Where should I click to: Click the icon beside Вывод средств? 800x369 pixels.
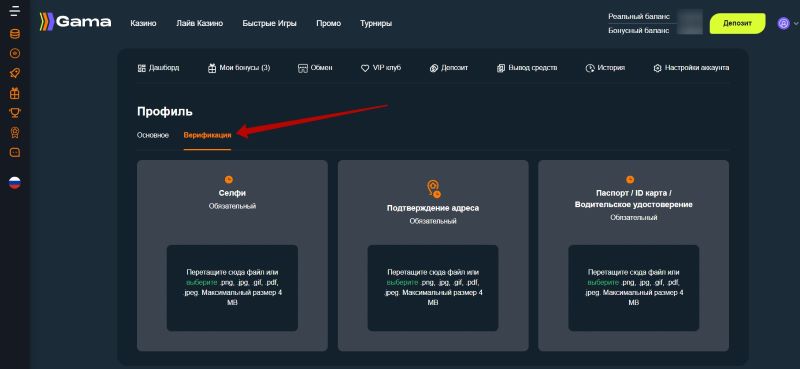click(x=501, y=68)
